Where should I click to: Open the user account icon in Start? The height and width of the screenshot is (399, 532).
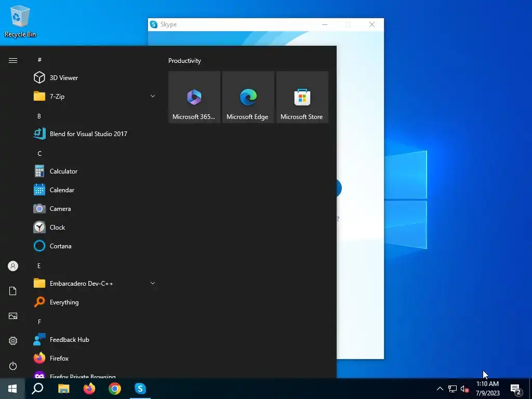click(13, 266)
